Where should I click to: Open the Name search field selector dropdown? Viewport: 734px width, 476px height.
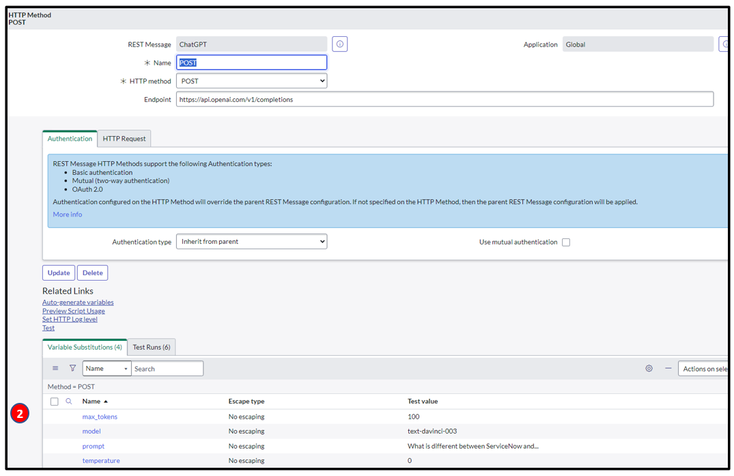point(107,368)
